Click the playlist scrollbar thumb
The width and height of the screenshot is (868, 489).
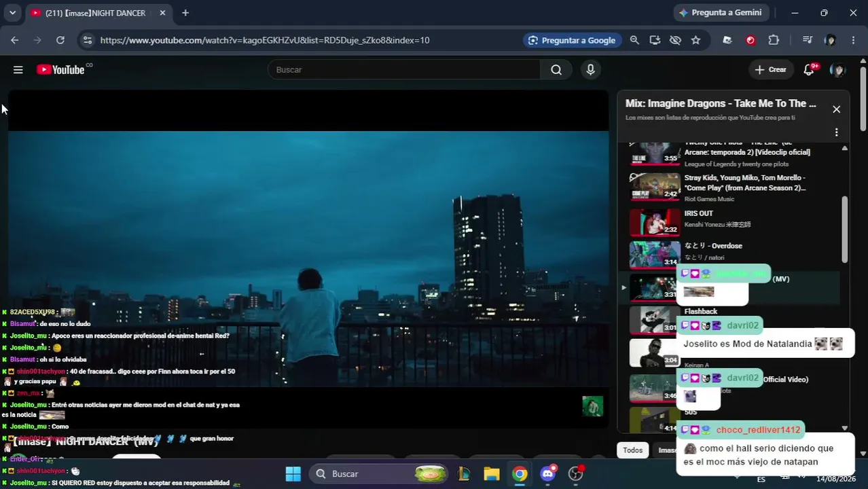coord(844,230)
